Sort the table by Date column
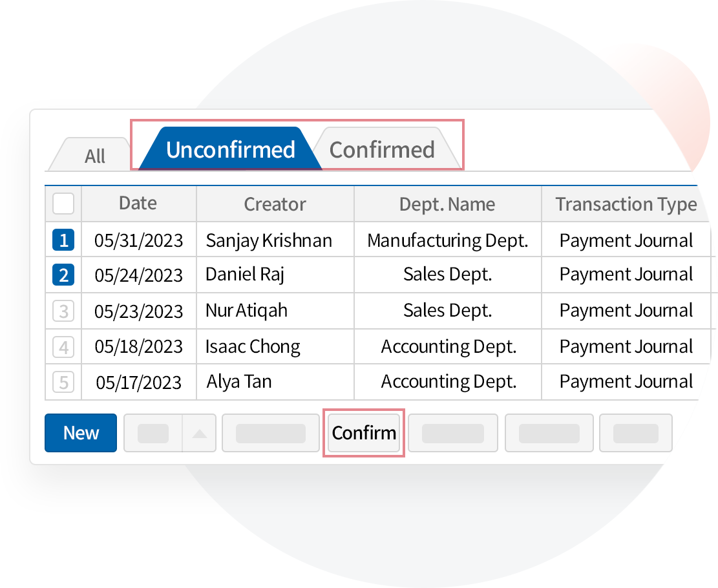 tap(138, 204)
